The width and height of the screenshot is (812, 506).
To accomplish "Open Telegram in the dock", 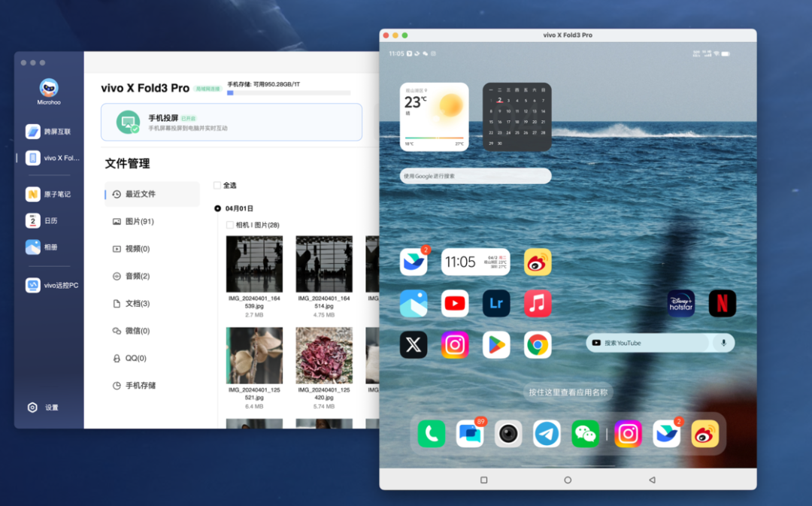I will click(547, 434).
